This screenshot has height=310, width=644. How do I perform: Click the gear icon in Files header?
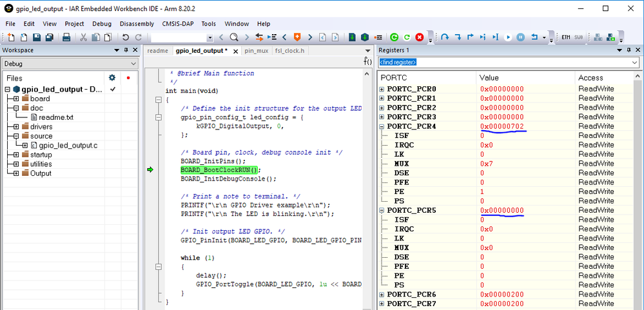(112, 77)
